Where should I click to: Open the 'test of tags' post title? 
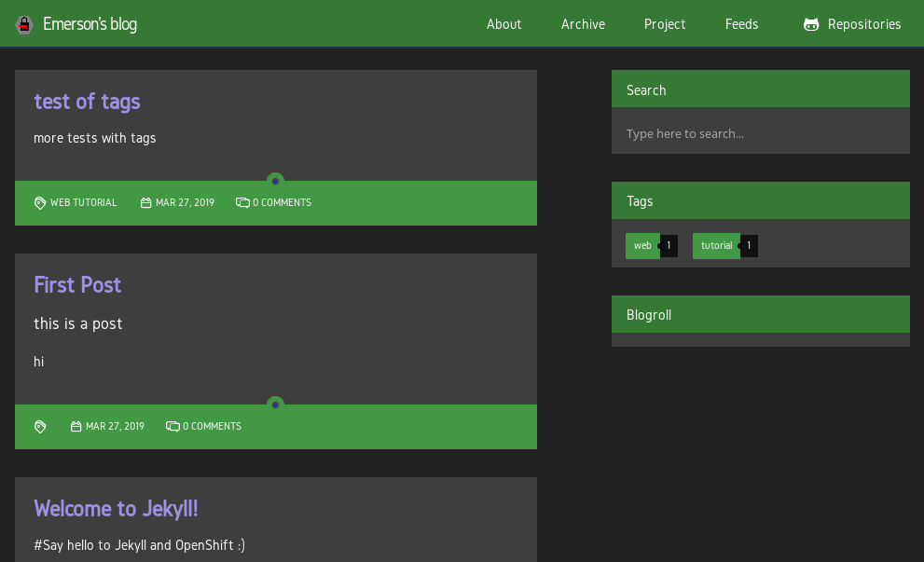[x=87, y=101]
